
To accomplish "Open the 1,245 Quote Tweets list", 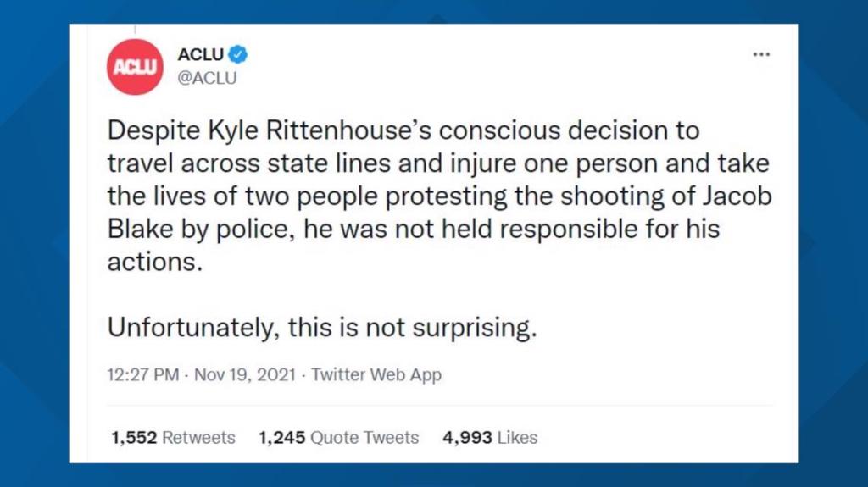I will [x=338, y=438].
